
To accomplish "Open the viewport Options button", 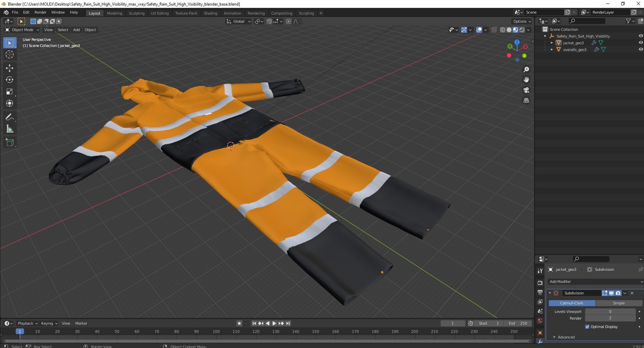I will (x=522, y=21).
